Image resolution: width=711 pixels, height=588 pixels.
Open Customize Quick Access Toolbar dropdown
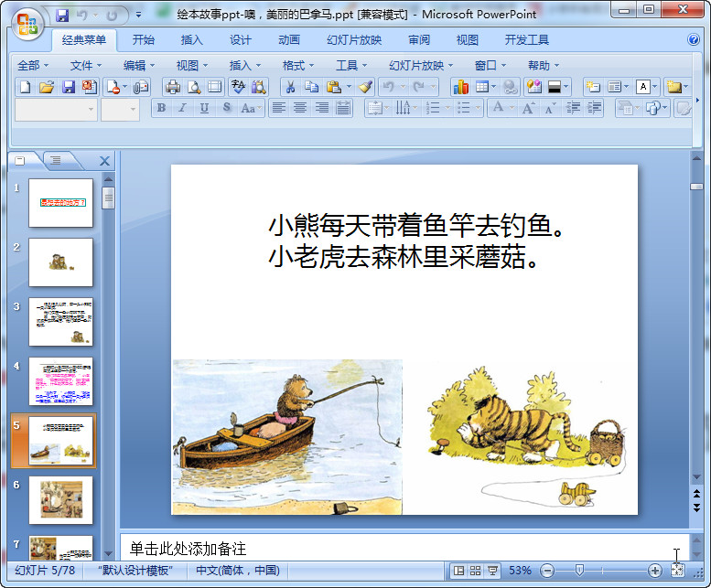click(x=139, y=16)
